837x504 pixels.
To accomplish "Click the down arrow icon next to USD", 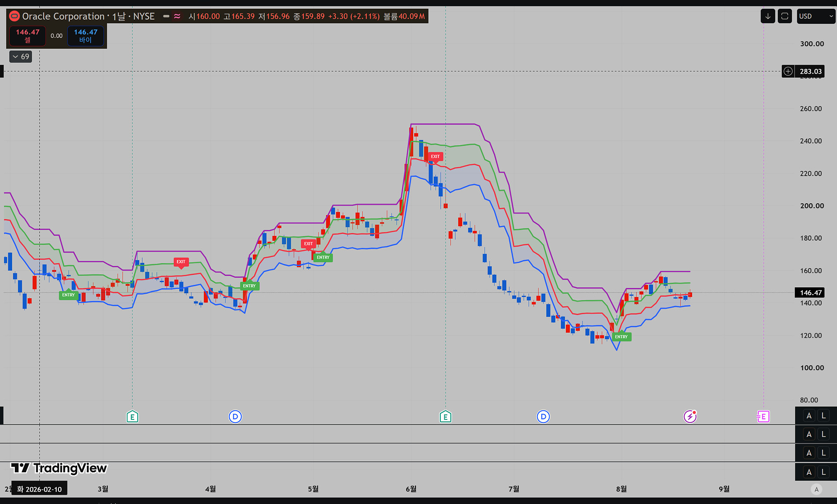I will pos(768,17).
